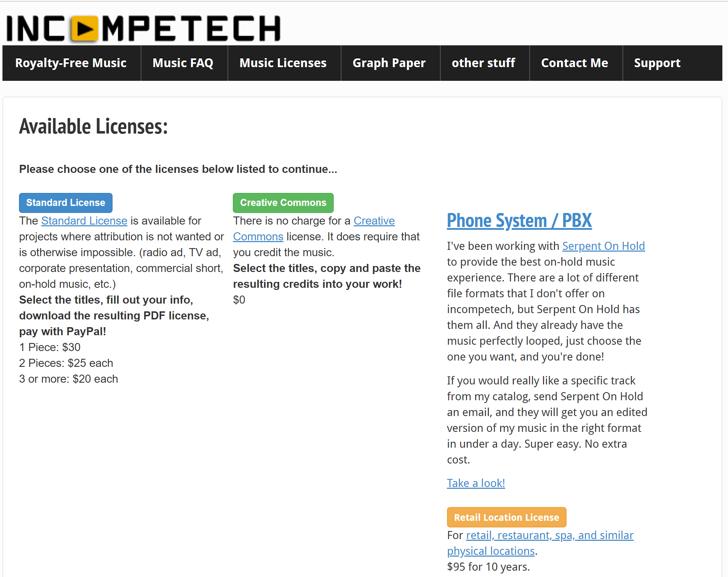Screen dimensions: 728x577
Task: Go to Music FAQ
Action: [183, 63]
